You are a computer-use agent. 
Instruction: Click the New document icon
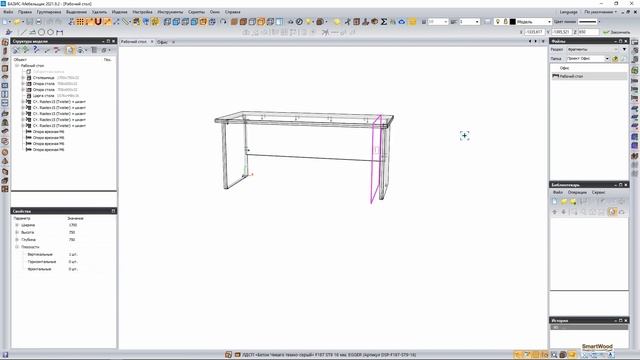pos(5,22)
